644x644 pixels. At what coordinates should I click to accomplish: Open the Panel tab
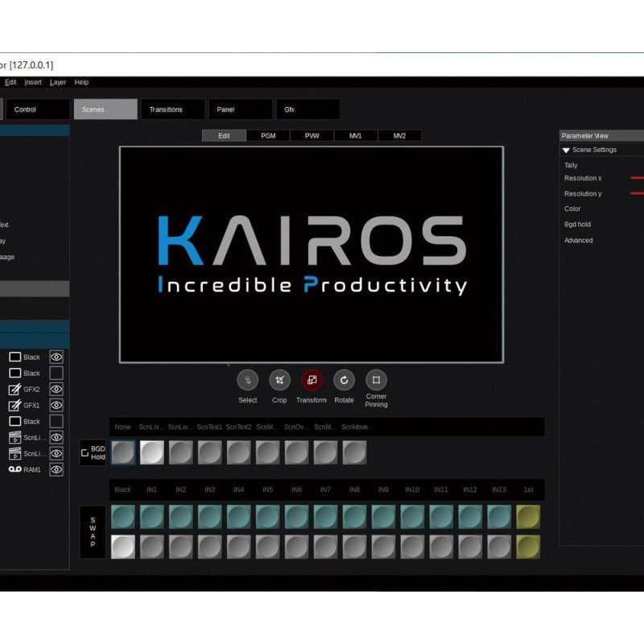tap(240, 109)
